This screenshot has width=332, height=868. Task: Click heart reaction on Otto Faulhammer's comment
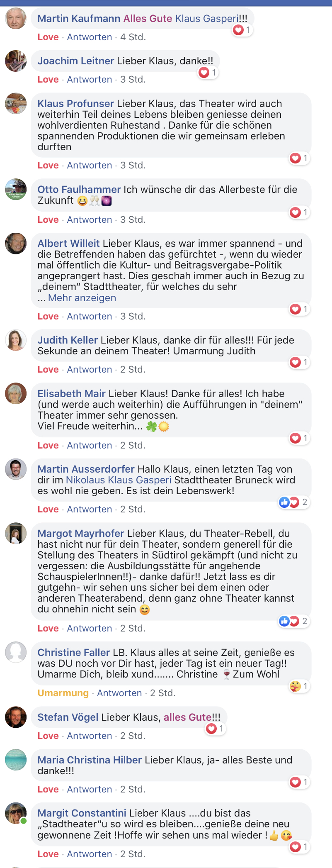tap(299, 212)
